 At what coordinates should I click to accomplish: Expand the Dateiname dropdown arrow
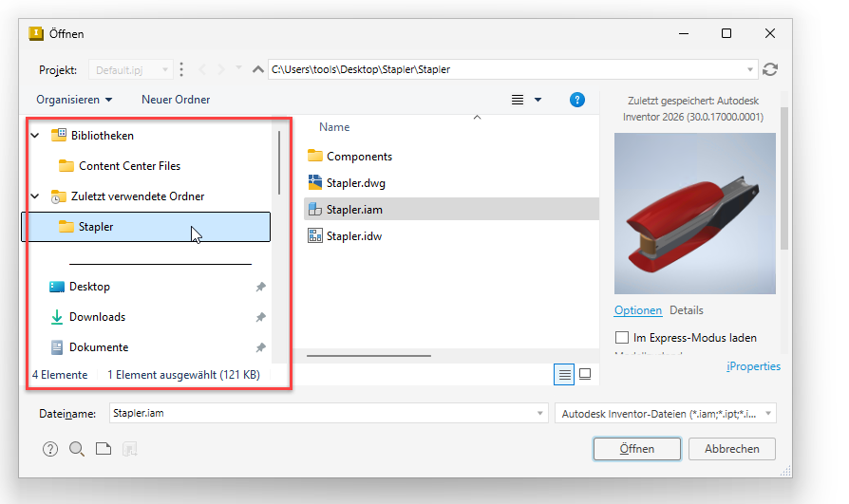539,413
